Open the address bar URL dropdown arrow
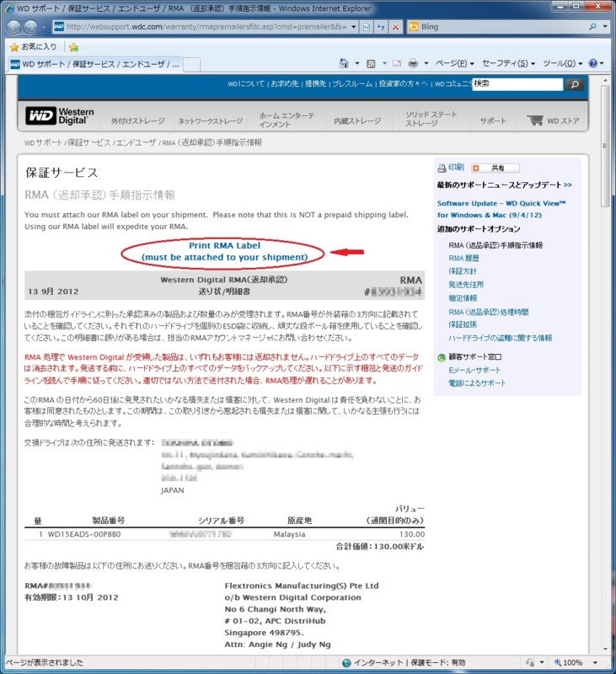This screenshot has width=616, height=674. (353, 27)
